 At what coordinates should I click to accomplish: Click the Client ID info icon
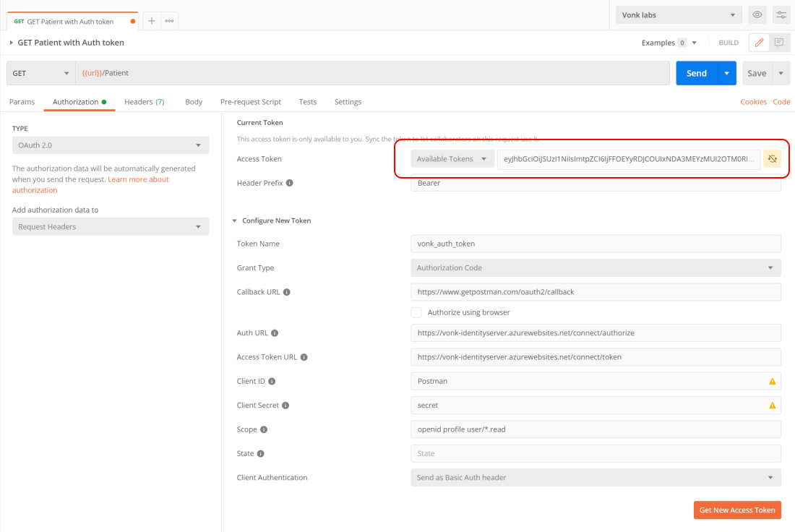tap(272, 382)
